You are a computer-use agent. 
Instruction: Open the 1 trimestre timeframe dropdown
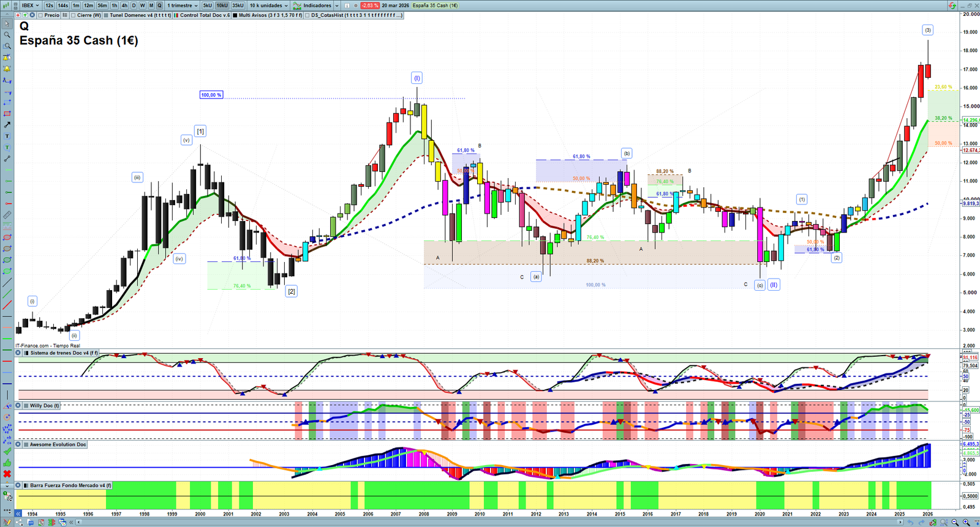pyautogui.click(x=183, y=6)
